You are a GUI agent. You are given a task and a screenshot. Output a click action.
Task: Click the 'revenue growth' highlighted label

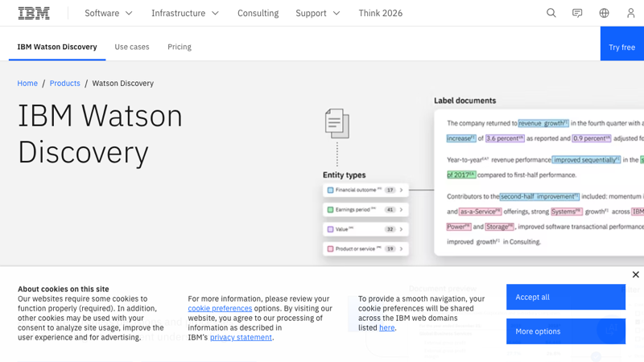(543, 123)
